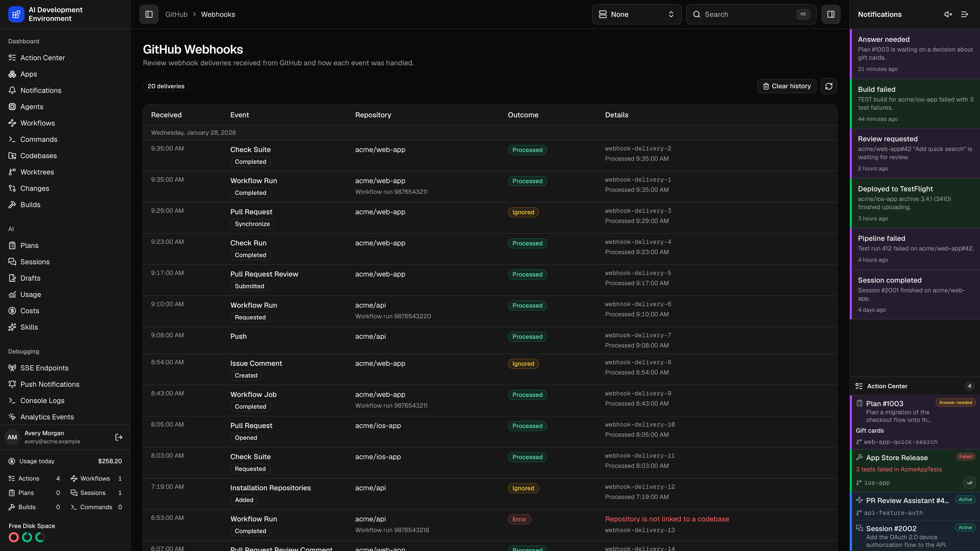980x551 pixels.
Task: Open Codebases from sidebar
Action: click(65, 156)
